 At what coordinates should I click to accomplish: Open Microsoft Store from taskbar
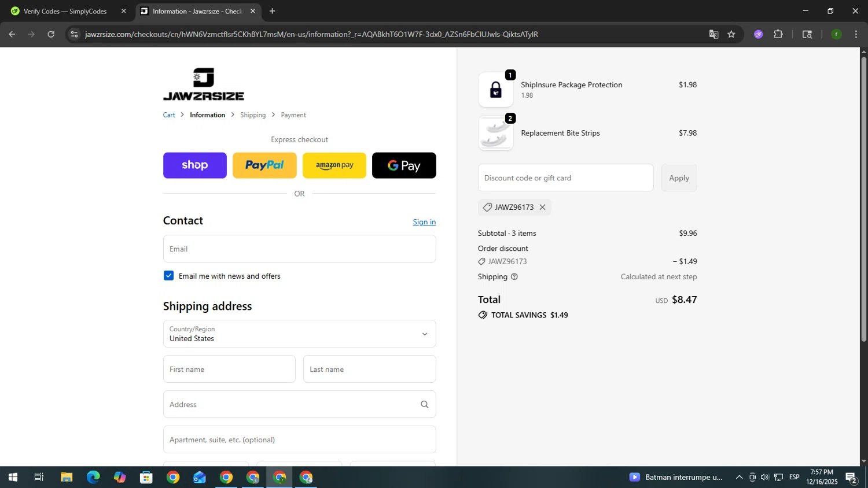pyautogui.click(x=146, y=477)
